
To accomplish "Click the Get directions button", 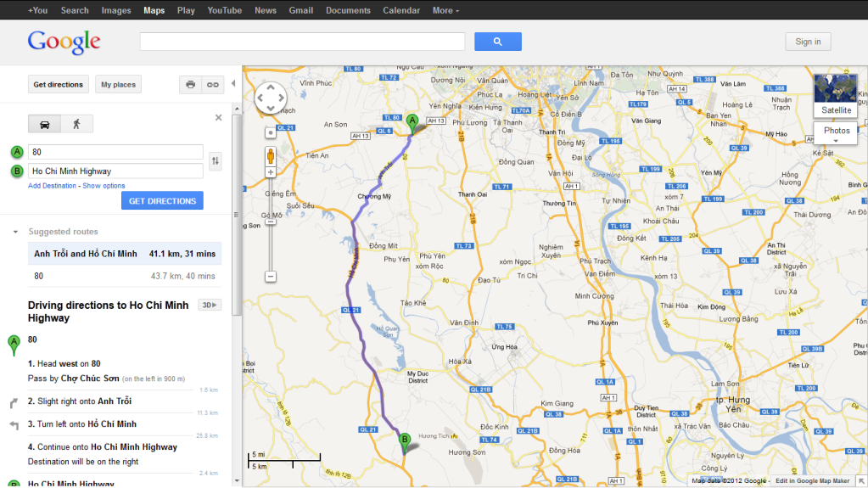I will click(59, 85).
